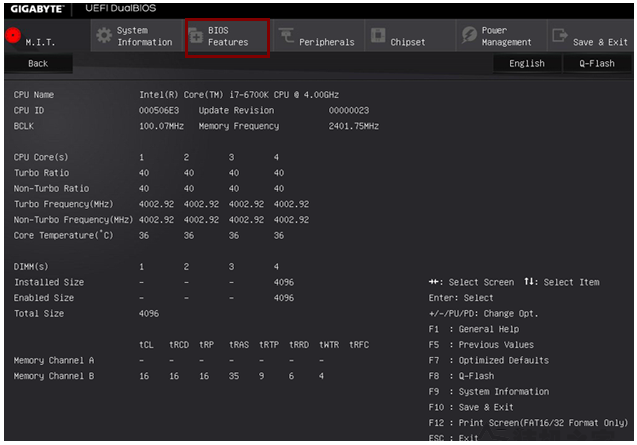637x445 pixels.
Task: Click the Enter: Select hint
Action: click(461, 298)
